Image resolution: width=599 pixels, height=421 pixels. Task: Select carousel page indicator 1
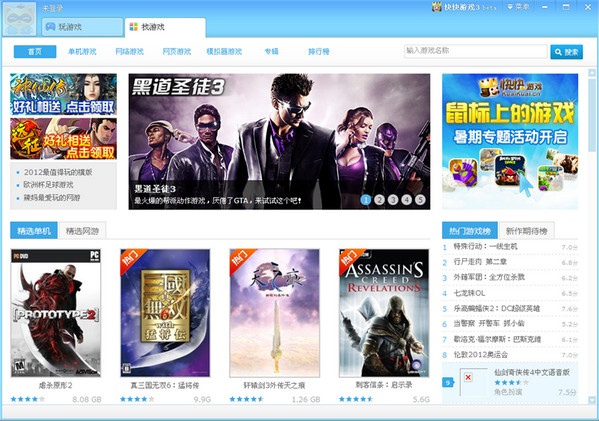366,200
